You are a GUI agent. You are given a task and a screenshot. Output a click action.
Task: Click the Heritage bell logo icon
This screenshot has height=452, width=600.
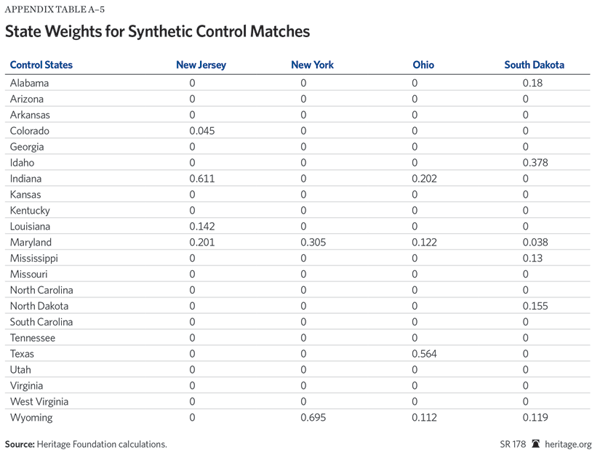pos(536,443)
